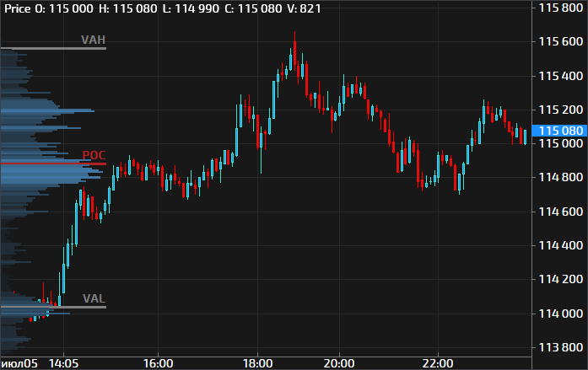Select the 18:00 mark on the time axis
588x370 pixels.
256,363
